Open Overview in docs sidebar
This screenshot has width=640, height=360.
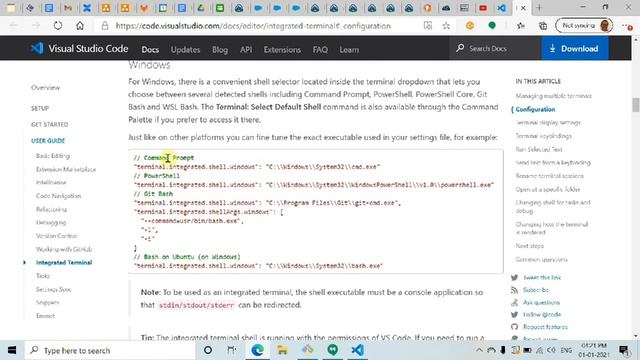(45, 87)
